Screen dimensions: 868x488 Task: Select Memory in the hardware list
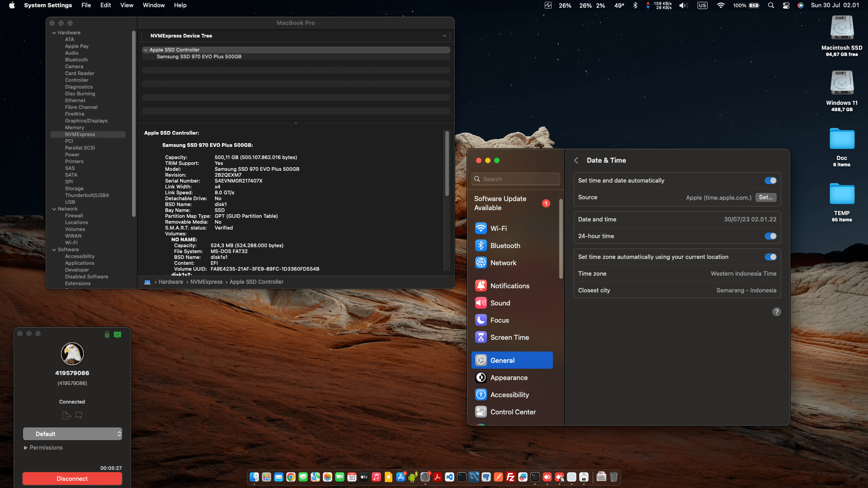75,128
